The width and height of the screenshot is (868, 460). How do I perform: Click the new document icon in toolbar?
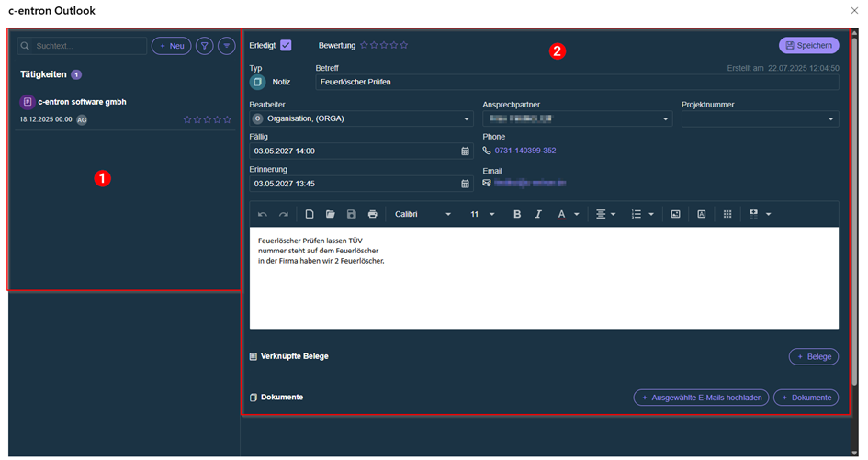pos(310,214)
